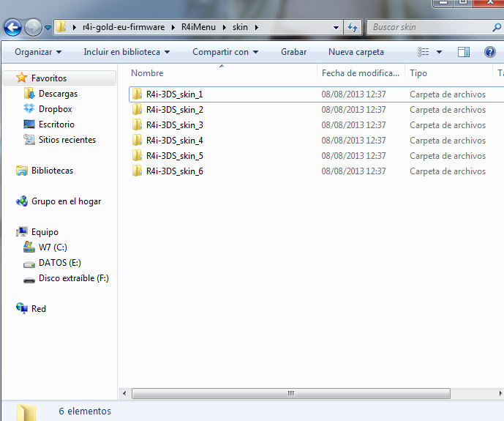Open Incluir en biblioteca menu
This screenshot has width=504, height=421.
127,52
